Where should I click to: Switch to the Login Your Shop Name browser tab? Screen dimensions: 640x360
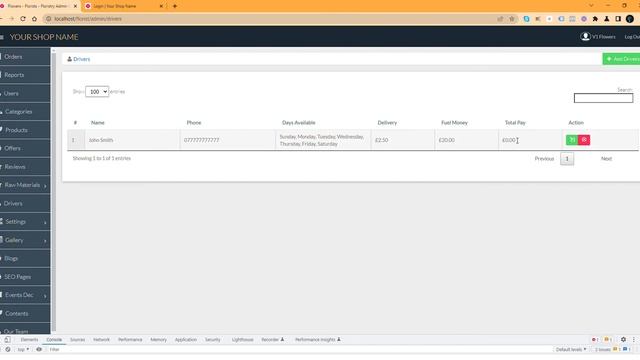click(x=123, y=6)
